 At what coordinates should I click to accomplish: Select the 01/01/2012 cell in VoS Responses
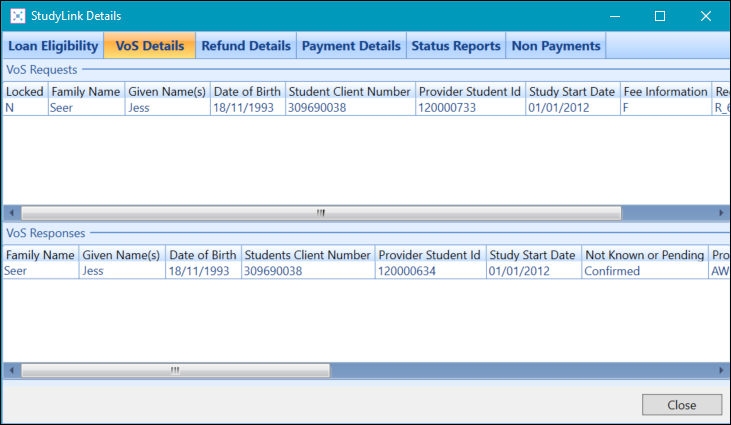click(x=533, y=271)
